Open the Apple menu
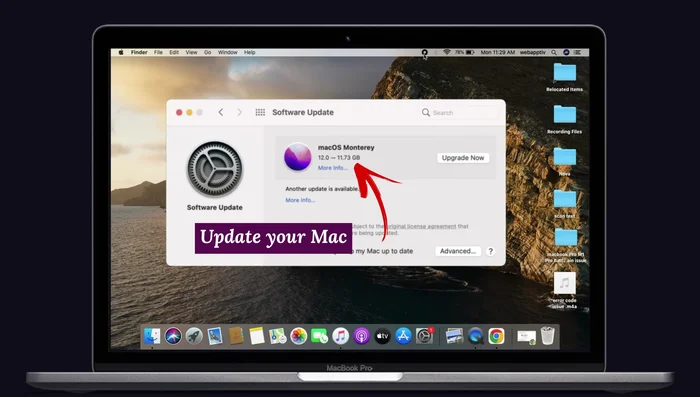Screen dimensions: 700x397 121,52
